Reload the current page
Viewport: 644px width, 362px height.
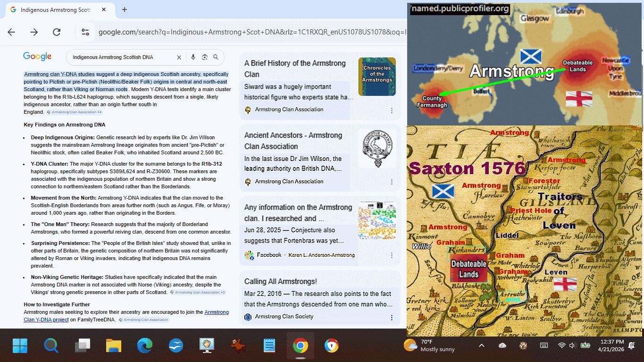57,32
